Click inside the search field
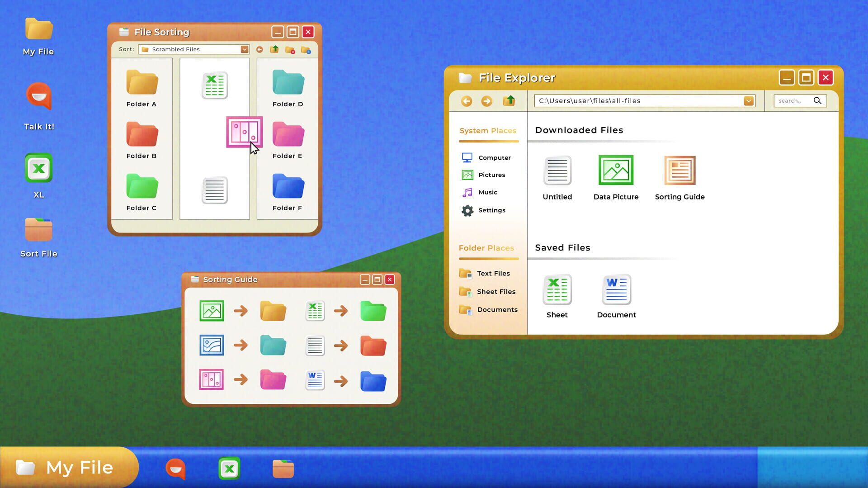This screenshot has height=488, width=868. pyautogui.click(x=793, y=100)
